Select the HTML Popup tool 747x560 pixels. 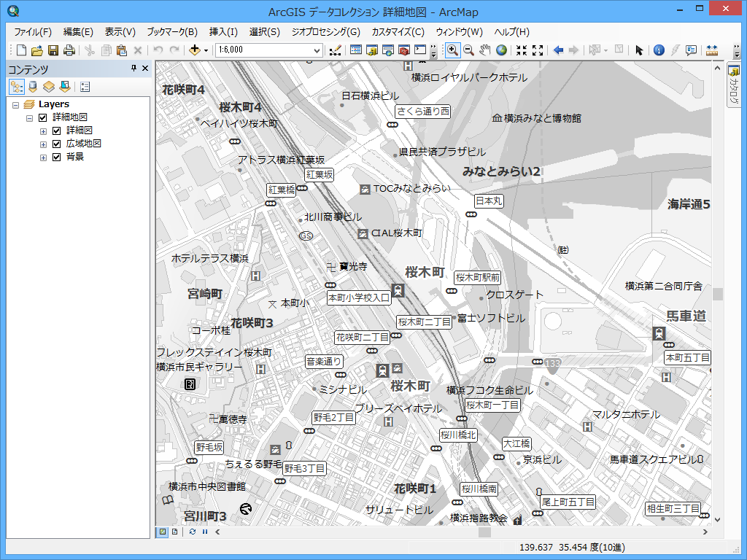click(691, 50)
